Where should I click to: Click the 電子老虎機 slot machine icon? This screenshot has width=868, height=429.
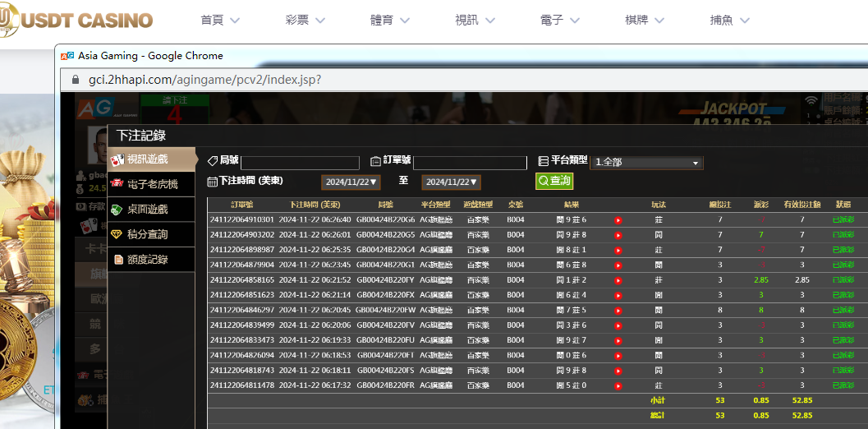pos(118,184)
